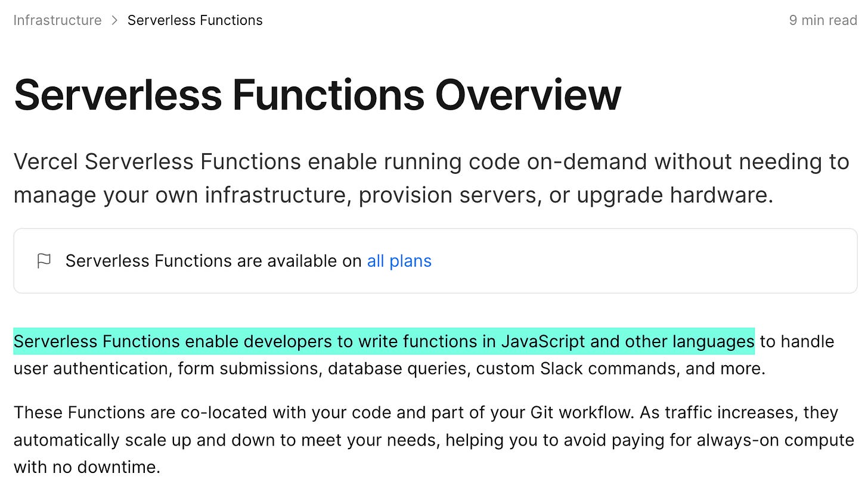This screenshot has height=492, width=868.
Task: Open the Infrastructure breadcrumb link
Action: [x=57, y=20]
